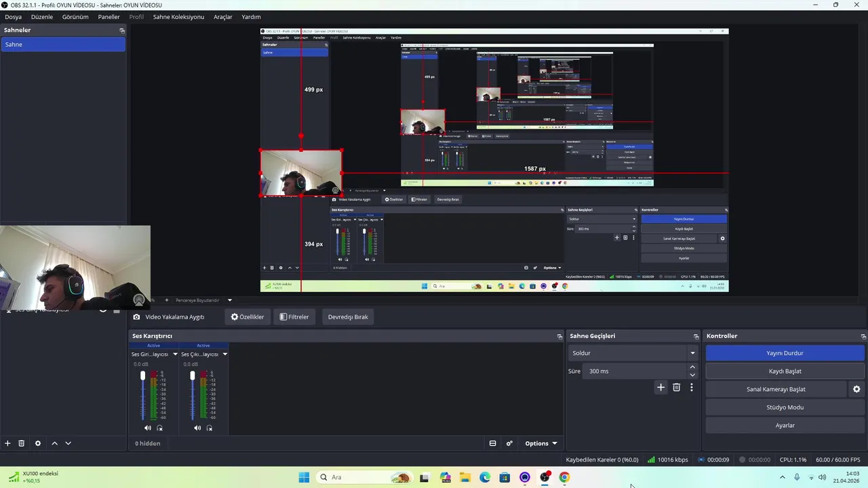Move scene up with the up arrow
The height and width of the screenshot is (488, 868).
(54, 443)
